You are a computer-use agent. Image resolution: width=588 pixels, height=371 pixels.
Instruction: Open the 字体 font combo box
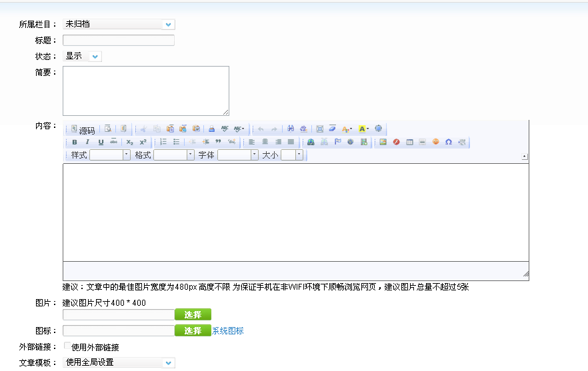coord(254,155)
